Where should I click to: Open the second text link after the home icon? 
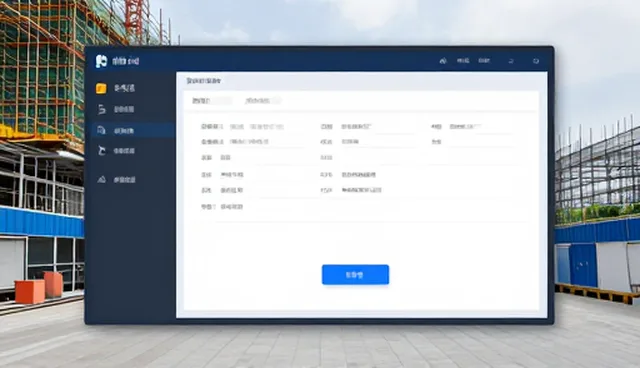pyautogui.click(x=484, y=61)
